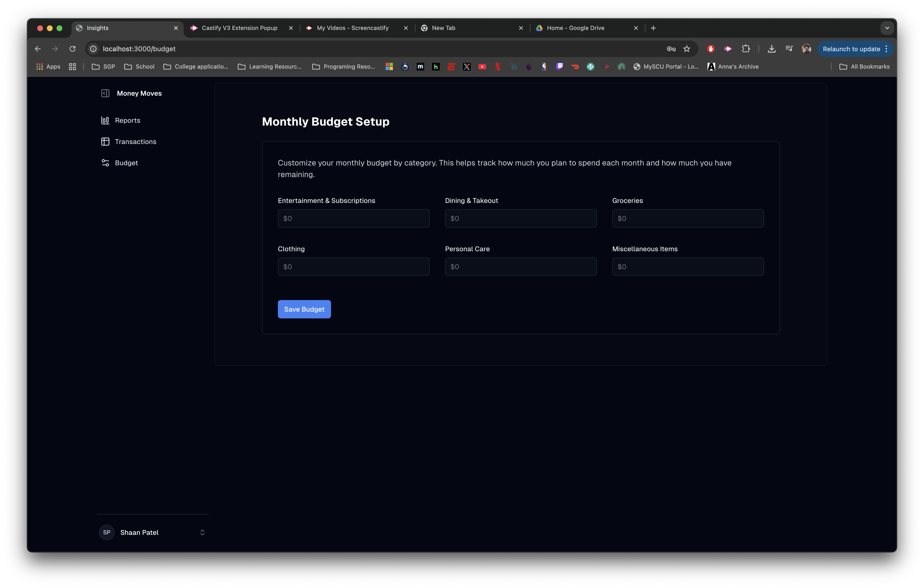The height and width of the screenshot is (588, 924).
Task: Collapse the Money Moves sidebar panel icon
Action: (105, 93)
